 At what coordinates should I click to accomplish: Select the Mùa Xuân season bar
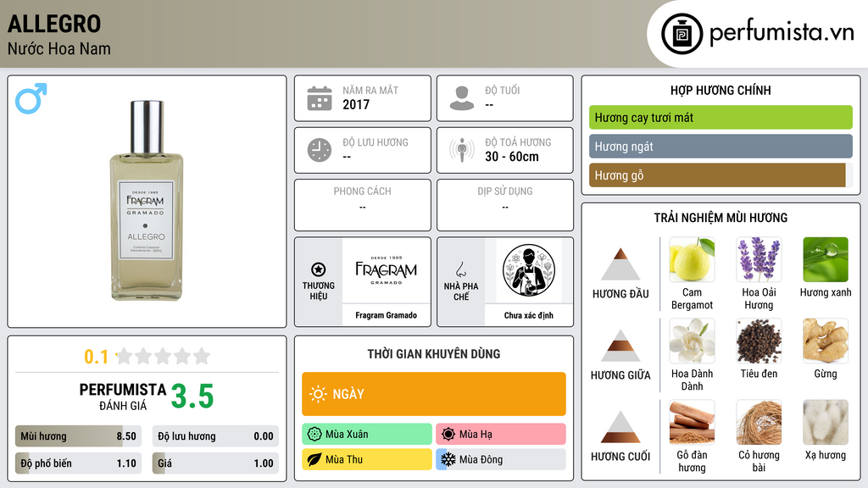(367, 435)
